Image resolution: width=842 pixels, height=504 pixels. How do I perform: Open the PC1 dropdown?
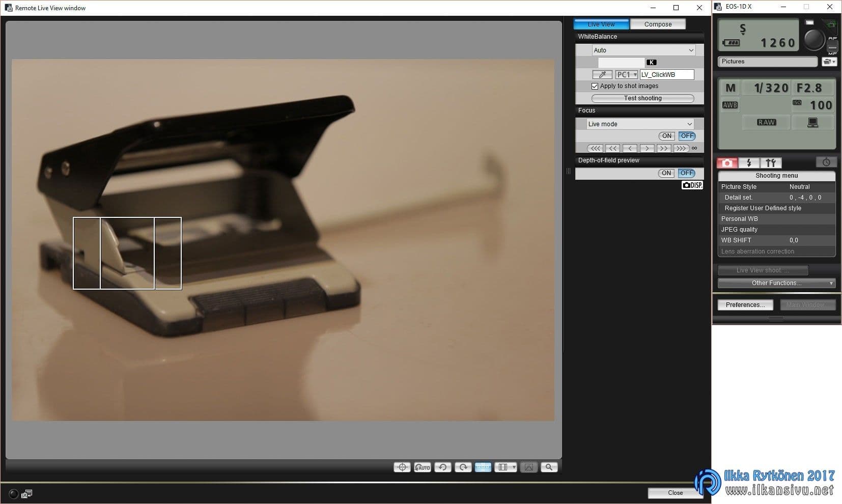tap(626, 74)
